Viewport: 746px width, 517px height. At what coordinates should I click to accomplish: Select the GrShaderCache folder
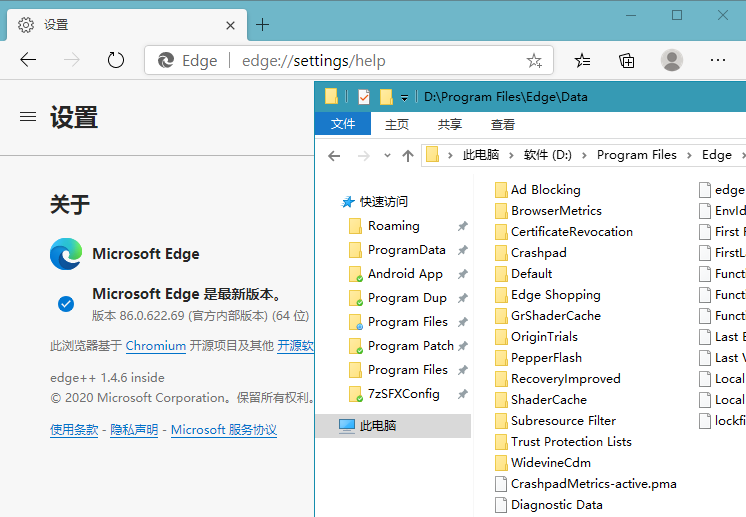coord(548,316)
